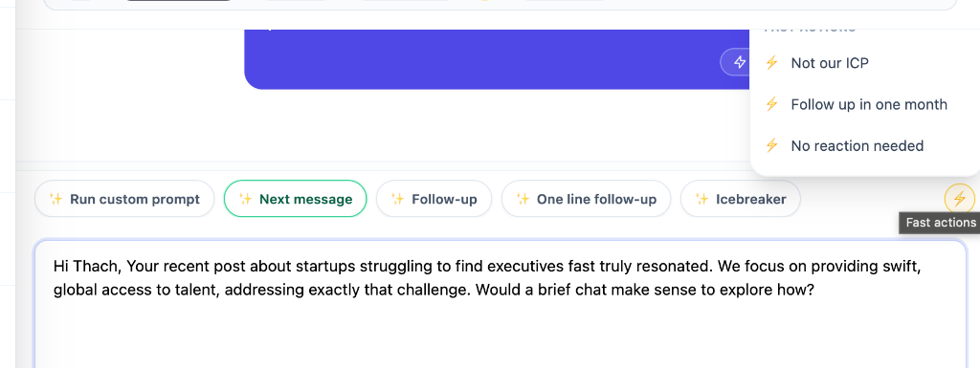980x368 pixels.
Task: Click the sparkle icon on the Icebreaker chip
Action: pos(702,199)
